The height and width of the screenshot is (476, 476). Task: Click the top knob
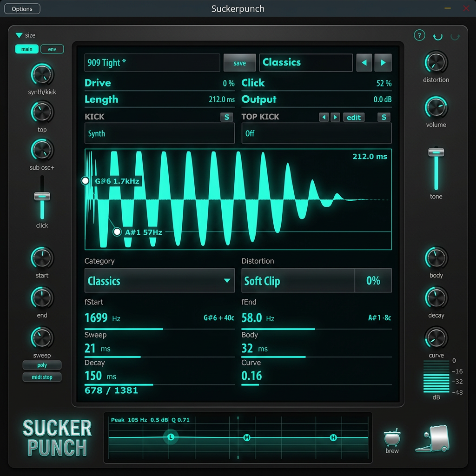point(42,112)
